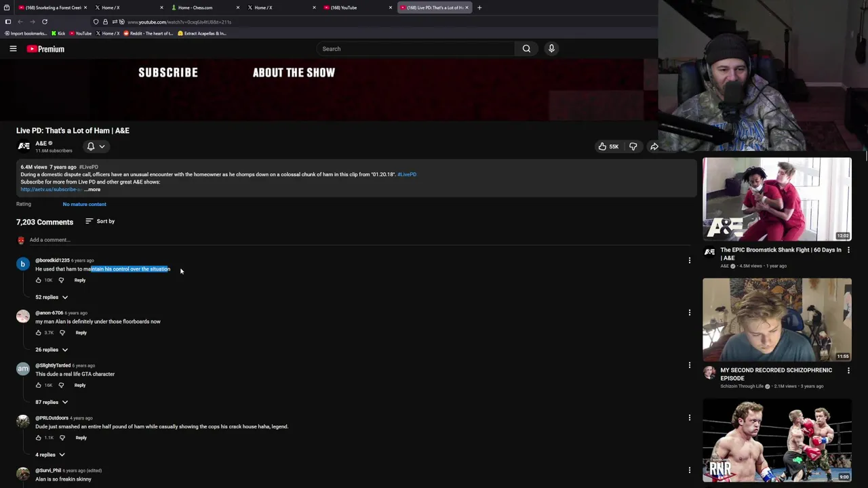Open the Extract Acapellas bookmark
This screenshot has width=868, height=488.
[201, 33]
